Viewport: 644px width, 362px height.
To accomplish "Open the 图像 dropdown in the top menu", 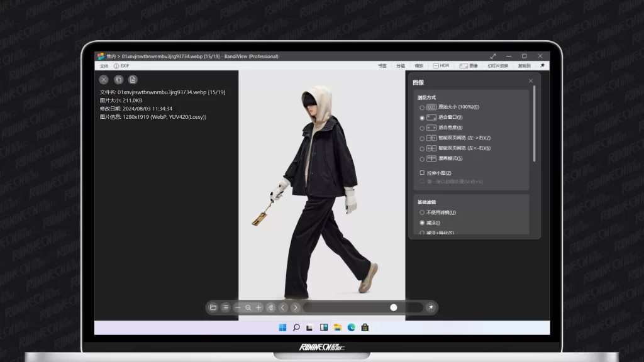I will coord(469,65).
